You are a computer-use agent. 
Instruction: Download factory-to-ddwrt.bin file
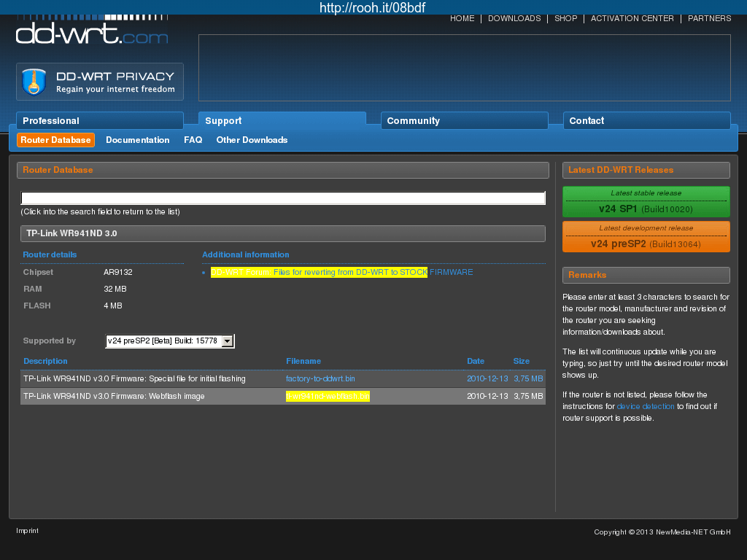pyautogui.click(x=320, y=379)
